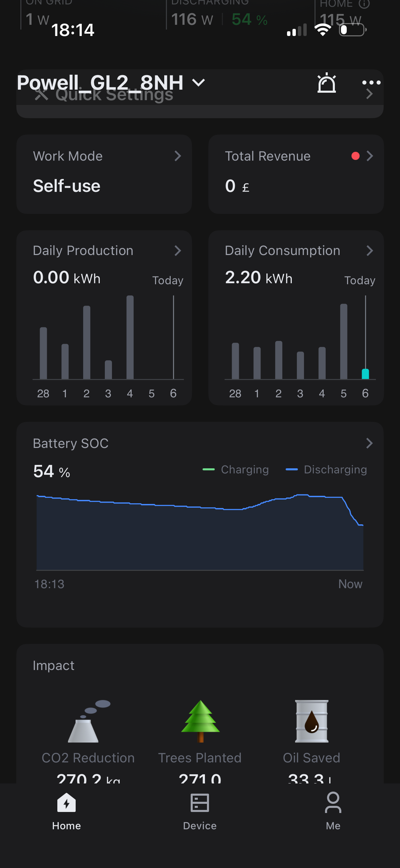Tap the Trees Planted tree icon

pos(200,721)
